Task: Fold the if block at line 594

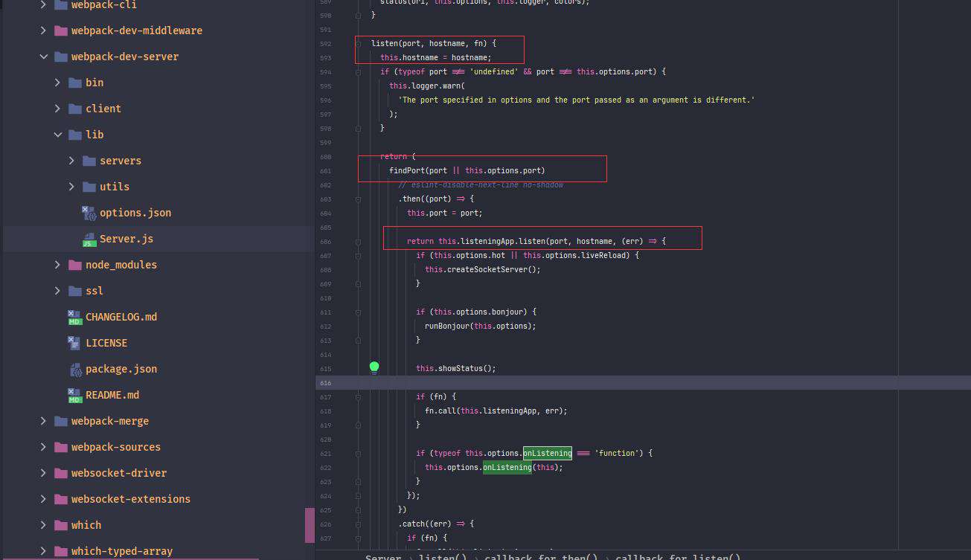Action: pyautogui.click(x=358, y=71)
